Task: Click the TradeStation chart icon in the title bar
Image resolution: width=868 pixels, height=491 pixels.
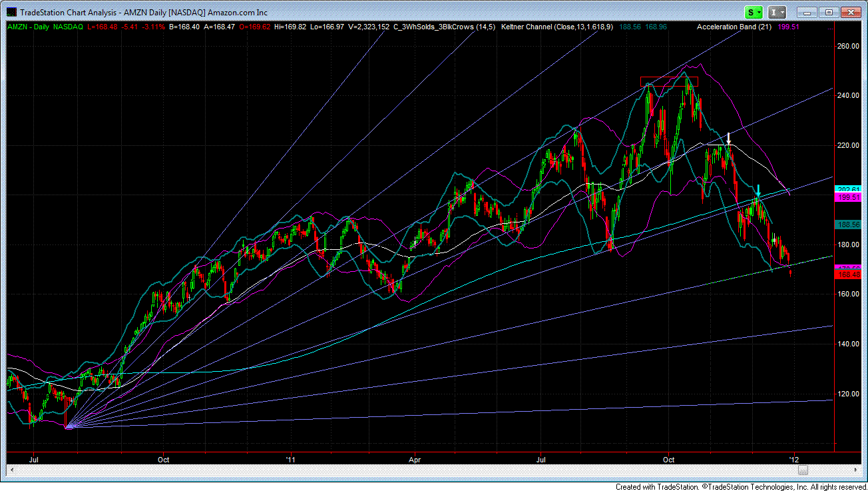Action: click(11, 12)
